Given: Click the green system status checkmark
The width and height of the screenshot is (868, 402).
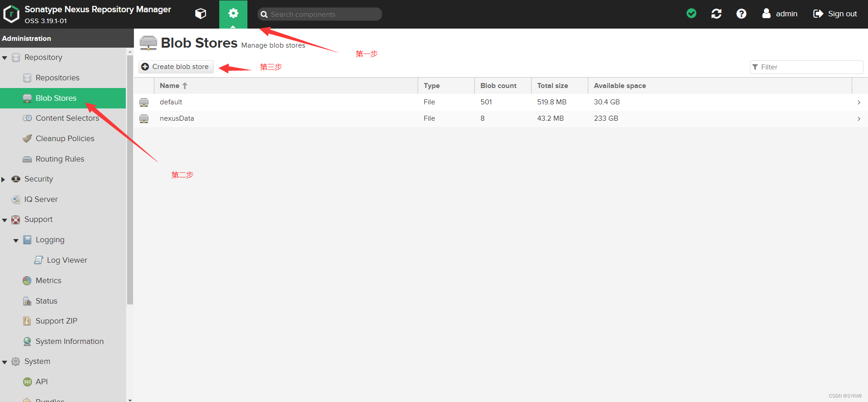Looking at the screenshot, I should coord(691,14).
